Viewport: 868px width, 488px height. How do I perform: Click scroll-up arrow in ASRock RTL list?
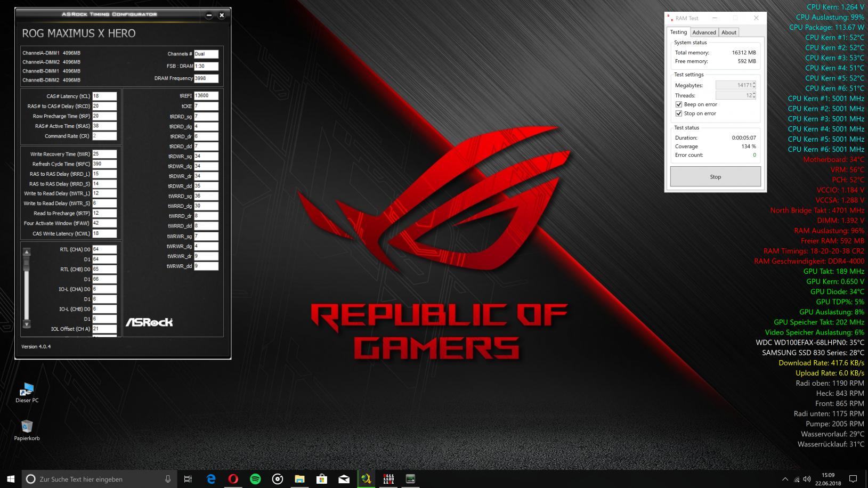tap(27, 251)
